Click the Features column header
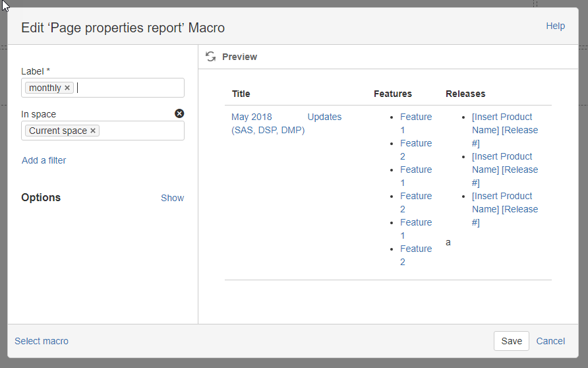This screenshot has height=368, width=588. [x=393, y=94]
